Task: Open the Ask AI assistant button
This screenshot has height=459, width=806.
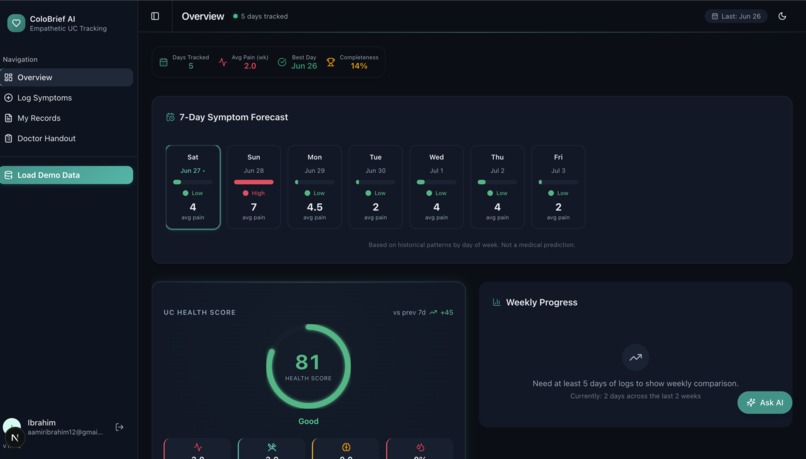Action: tap(764, 402)
